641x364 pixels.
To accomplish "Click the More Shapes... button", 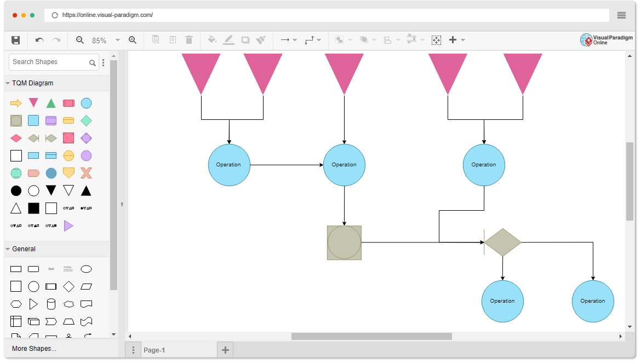I will 34,349.
